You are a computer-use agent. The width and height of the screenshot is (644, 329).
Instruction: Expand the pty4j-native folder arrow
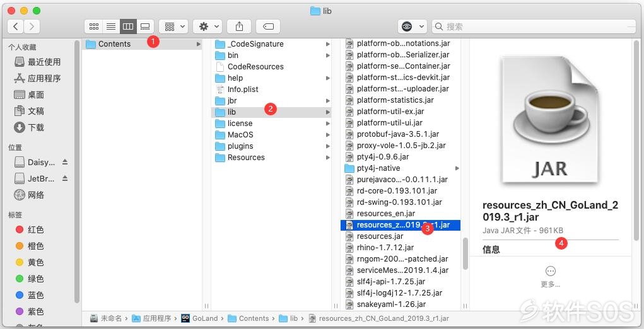click(x=457, y=168)
